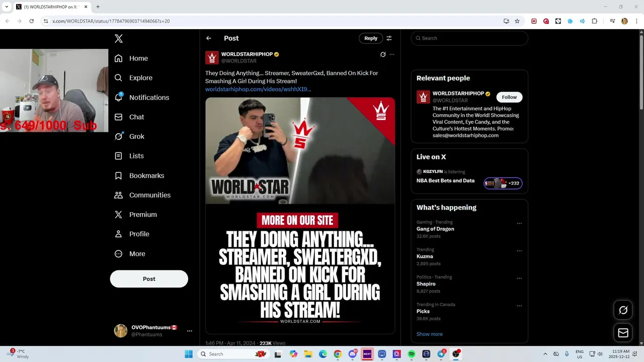Open Profile in the sidebar

point(131,234)
